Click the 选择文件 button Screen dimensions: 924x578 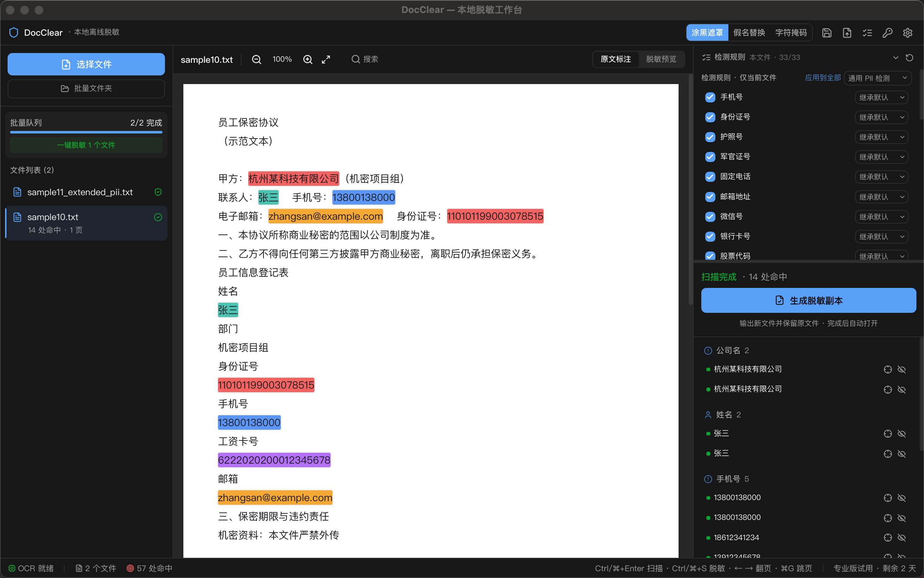click(x=86, y=64)
